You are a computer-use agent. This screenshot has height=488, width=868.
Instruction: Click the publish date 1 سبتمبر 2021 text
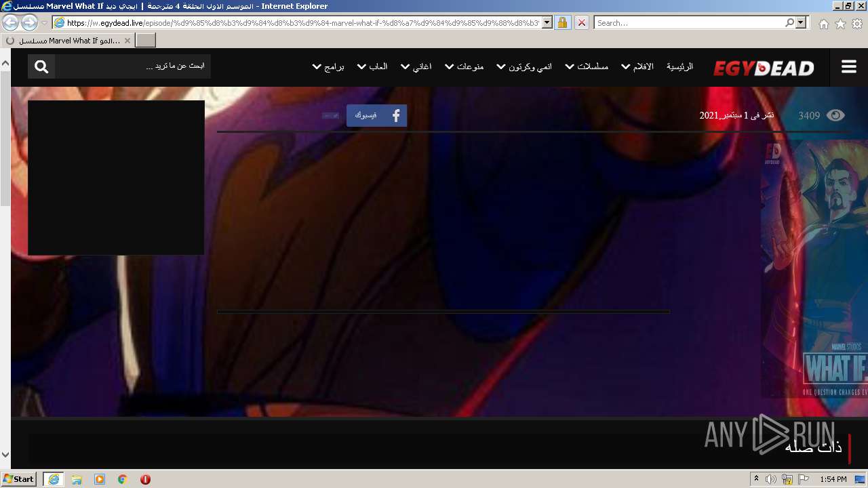(736, 115)
